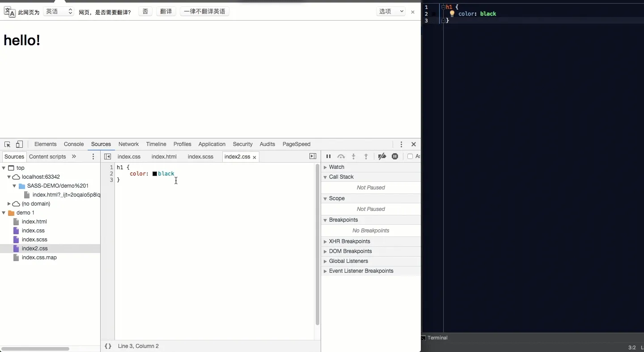The image size is (644, 352).
Task: Open the DevTools overflow three-dot menu
Action: click(x=401, y=144)
